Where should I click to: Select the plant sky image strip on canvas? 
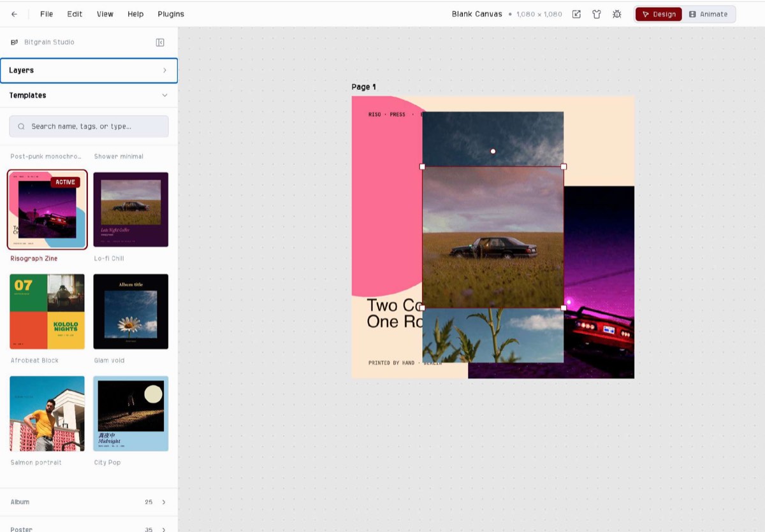(493, 335)
